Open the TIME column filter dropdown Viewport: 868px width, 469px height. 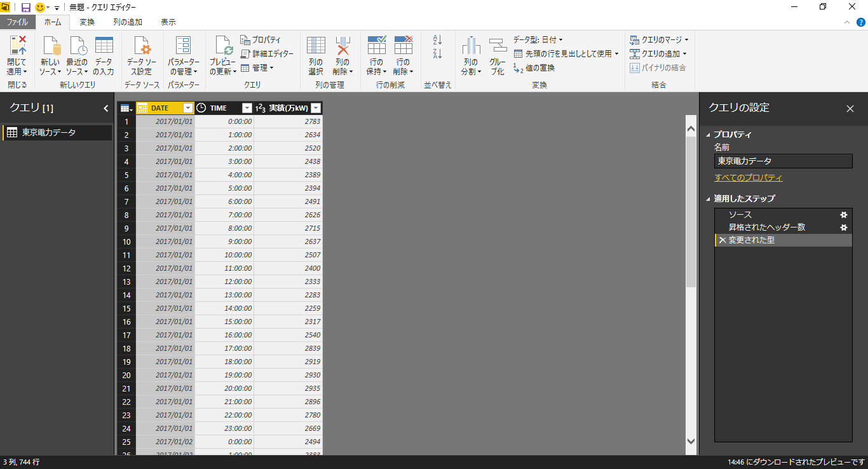[247, 108]
